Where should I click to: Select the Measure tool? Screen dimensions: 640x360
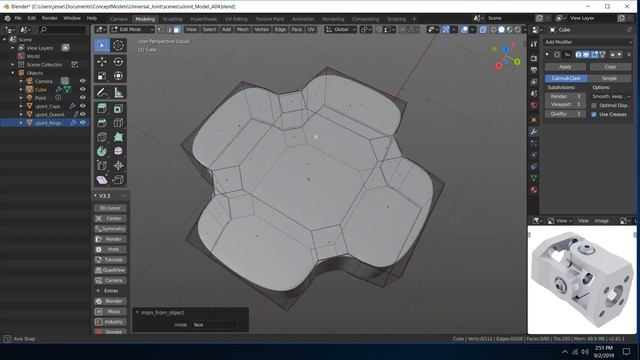tap(118, 93)
